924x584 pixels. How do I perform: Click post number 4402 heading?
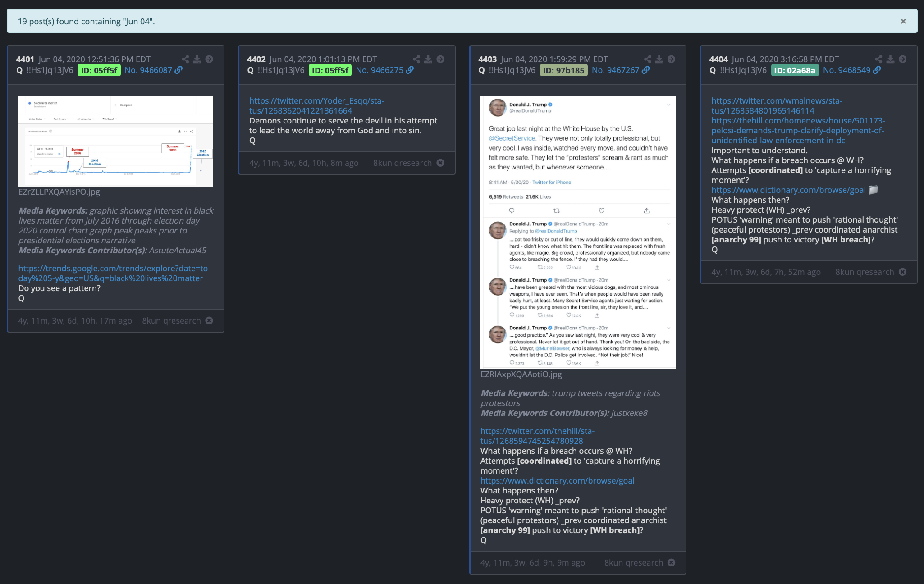256,59
